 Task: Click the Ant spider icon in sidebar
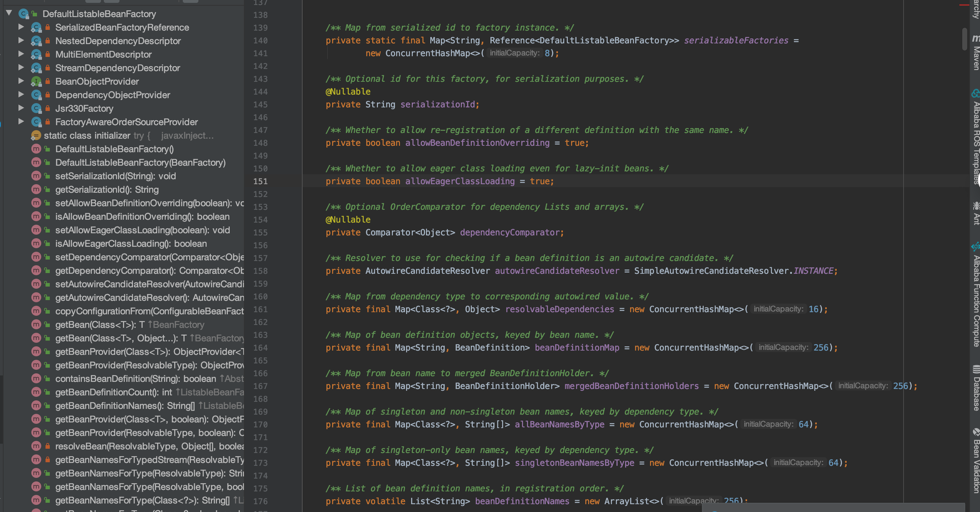click(976, 206)
